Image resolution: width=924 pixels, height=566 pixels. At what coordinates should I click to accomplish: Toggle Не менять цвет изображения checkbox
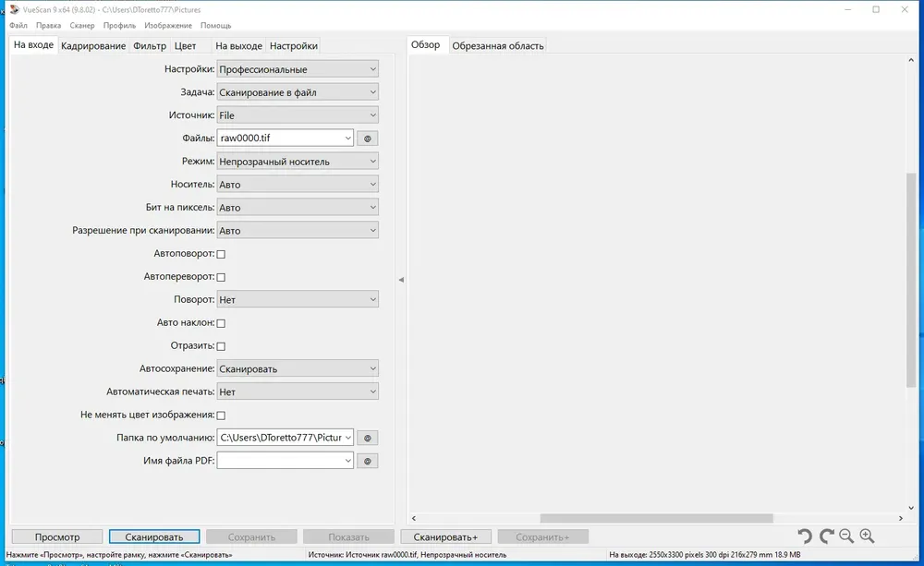(221, 415)
